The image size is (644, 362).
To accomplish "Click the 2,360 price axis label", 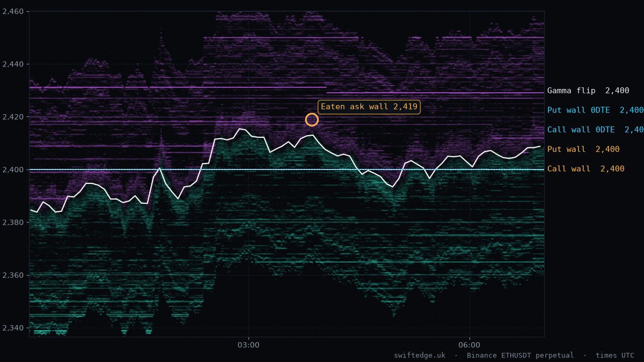I will [x=13, y=275].
